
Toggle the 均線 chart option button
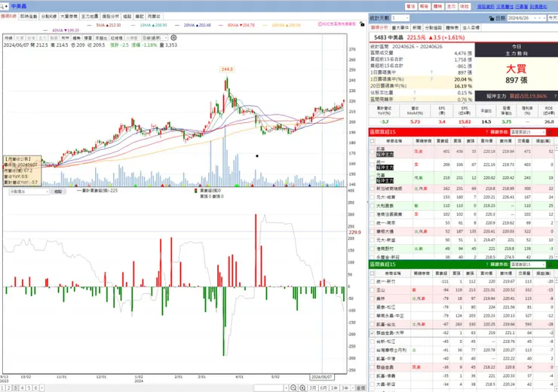pyautogui.click(x=8, y=38)
